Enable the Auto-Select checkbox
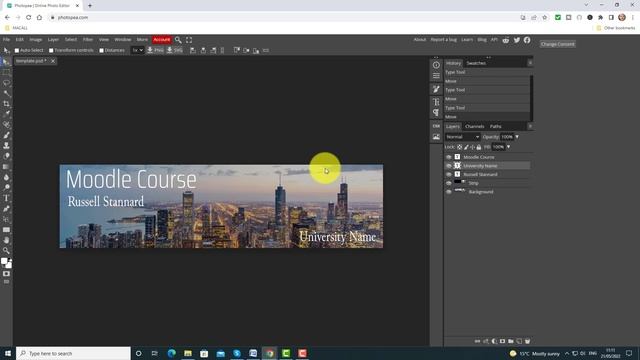 click(17, 51)
